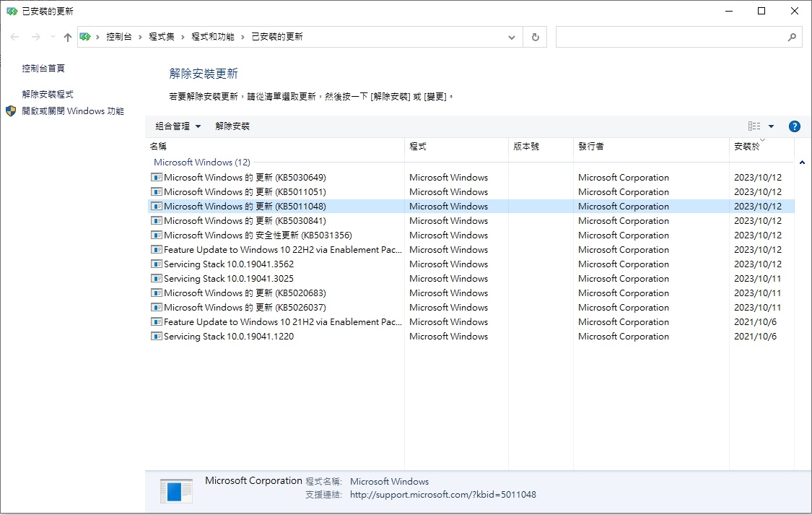Click details pane update thumbnail icon
Viewport: 812px width, 515px height.
(x=176, y=491)
